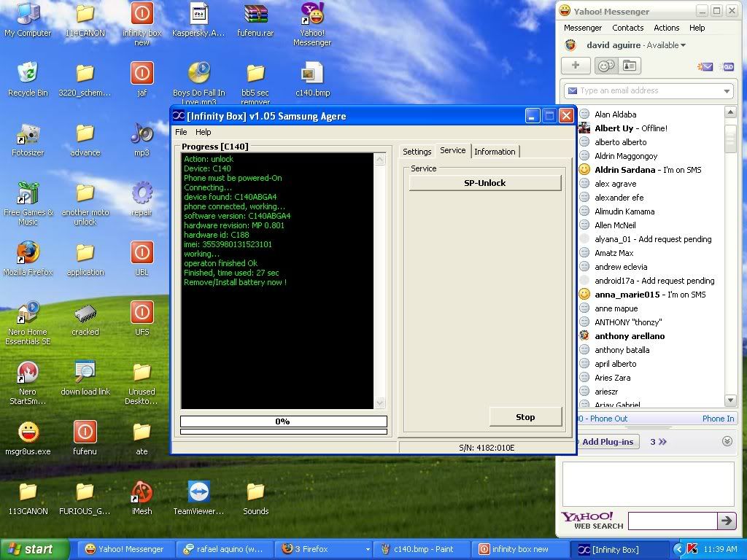The image size is (747, 560).
Task: Submit Yahoo web search arrow button
Action: point(726,521)
